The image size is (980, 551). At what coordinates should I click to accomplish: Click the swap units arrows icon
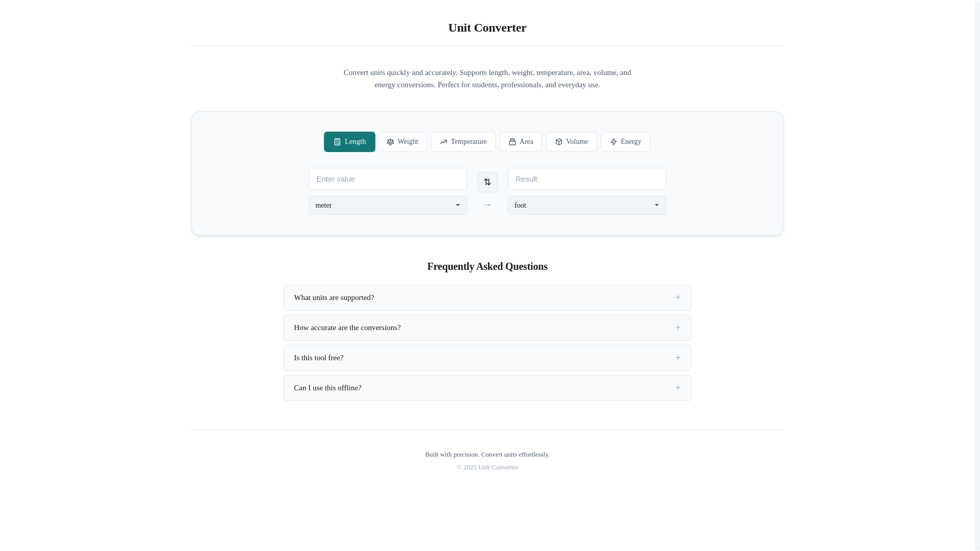487,182
